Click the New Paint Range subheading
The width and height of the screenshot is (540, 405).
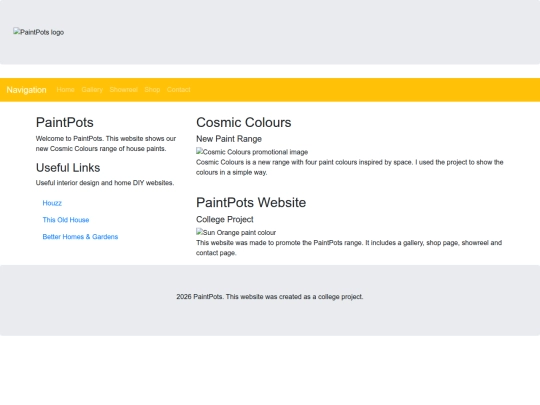click(x=229, y=139)
